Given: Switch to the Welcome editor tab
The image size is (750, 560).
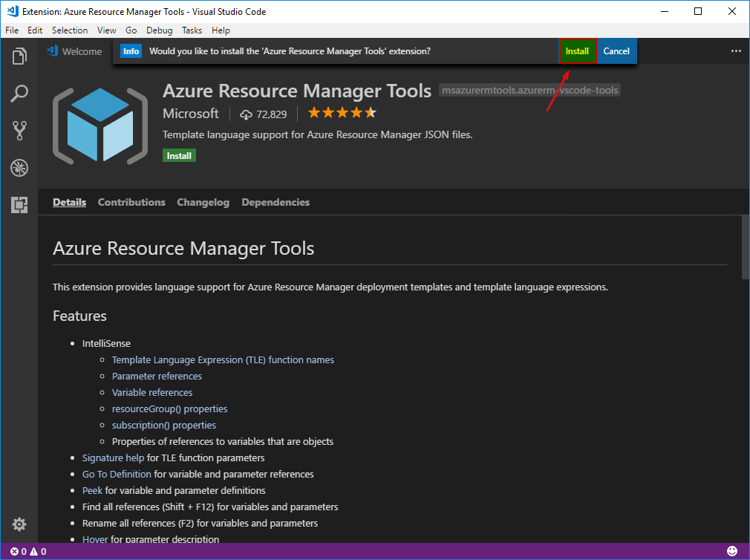Looking at the screenshot, I should click(74, 51).
